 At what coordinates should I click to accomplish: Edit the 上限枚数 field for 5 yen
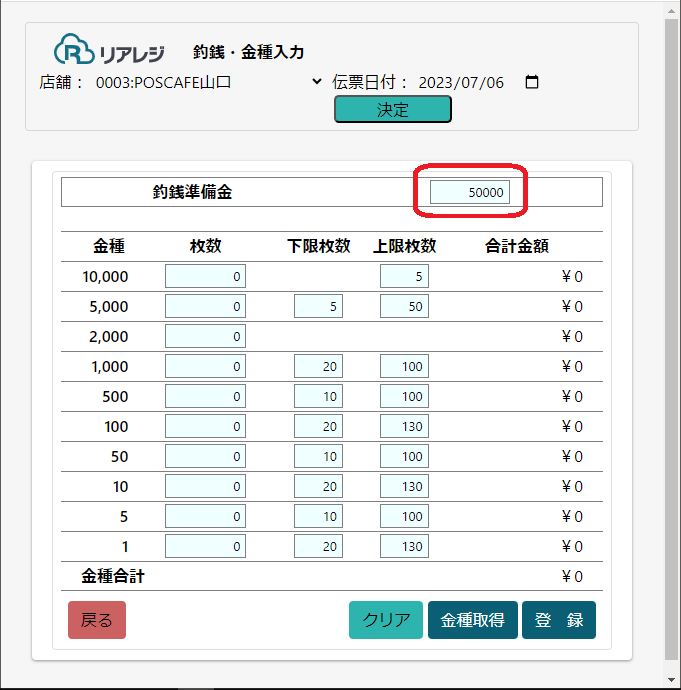(404, 516)
